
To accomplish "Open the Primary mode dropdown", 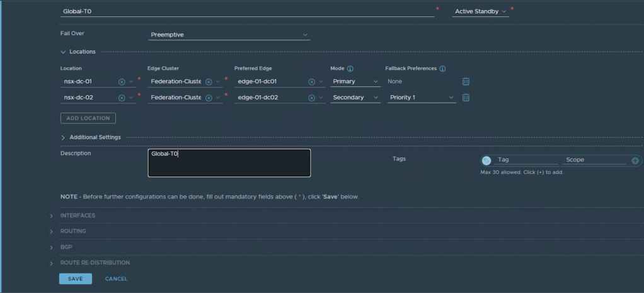I will pos(355,81).
